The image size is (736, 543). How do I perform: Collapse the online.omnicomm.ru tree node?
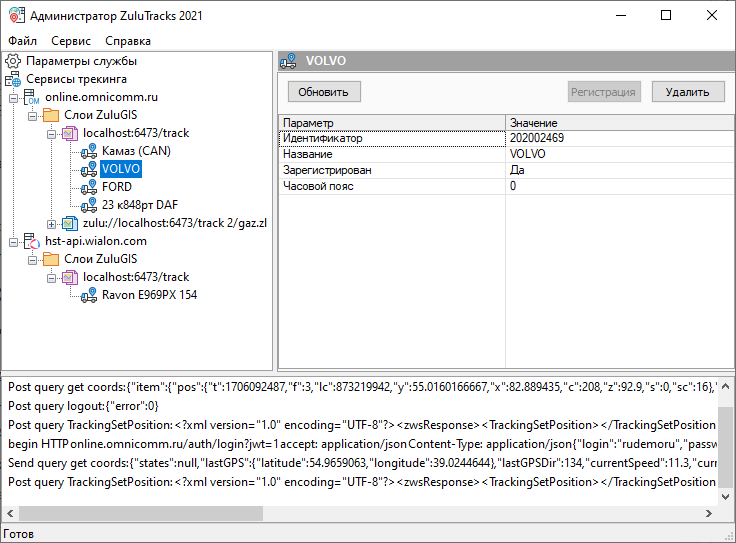tap(14, 97)
